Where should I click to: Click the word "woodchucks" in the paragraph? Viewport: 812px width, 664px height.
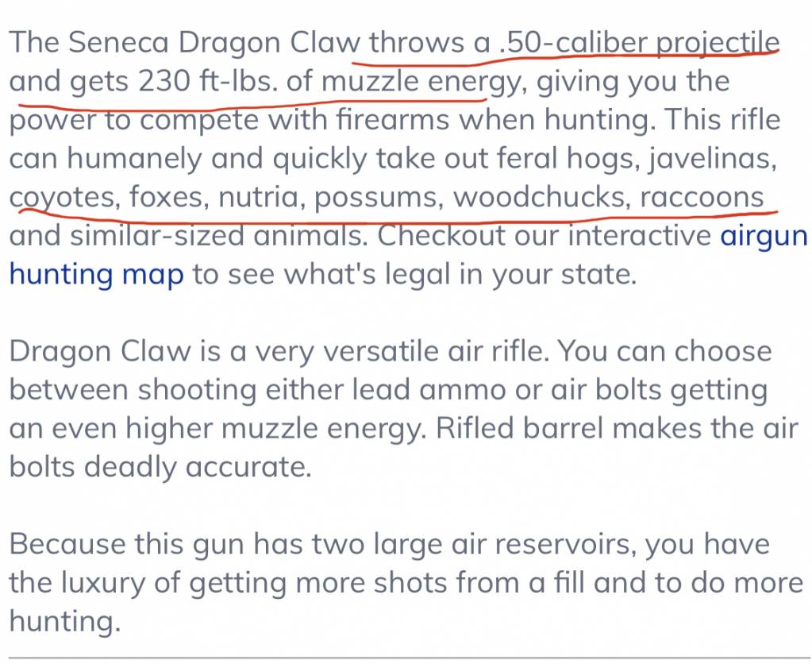[541, 198]
